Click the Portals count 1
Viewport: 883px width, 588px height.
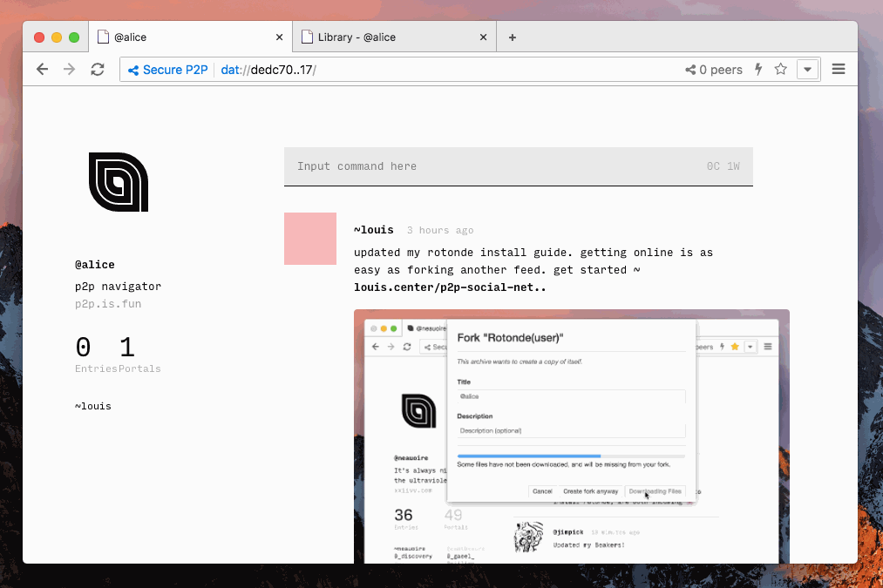click(x=127, y=348)
